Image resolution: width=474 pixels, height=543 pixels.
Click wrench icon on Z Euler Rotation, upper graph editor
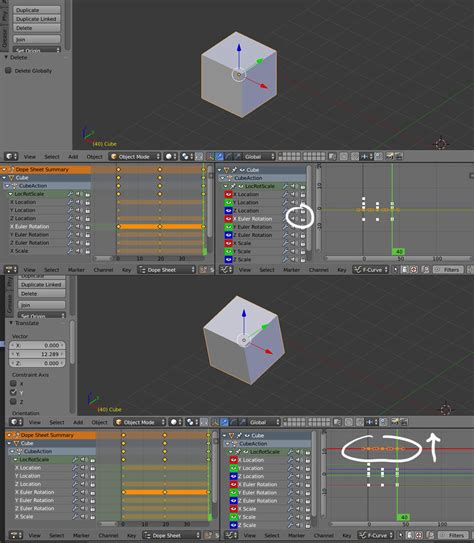[x=285, y=235]
